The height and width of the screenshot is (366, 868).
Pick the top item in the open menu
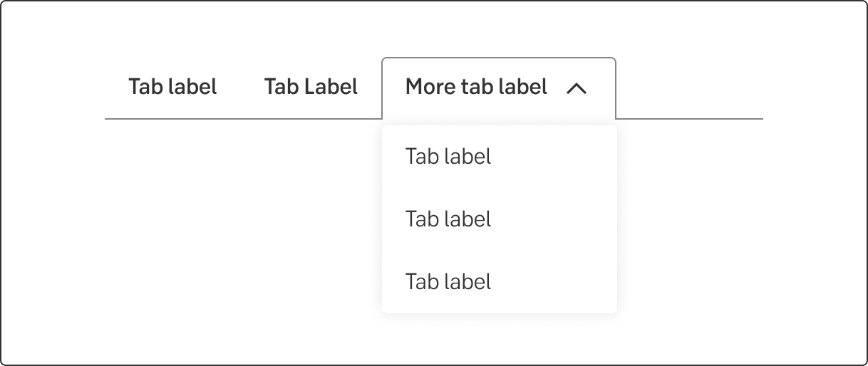[x=448, y=157]
